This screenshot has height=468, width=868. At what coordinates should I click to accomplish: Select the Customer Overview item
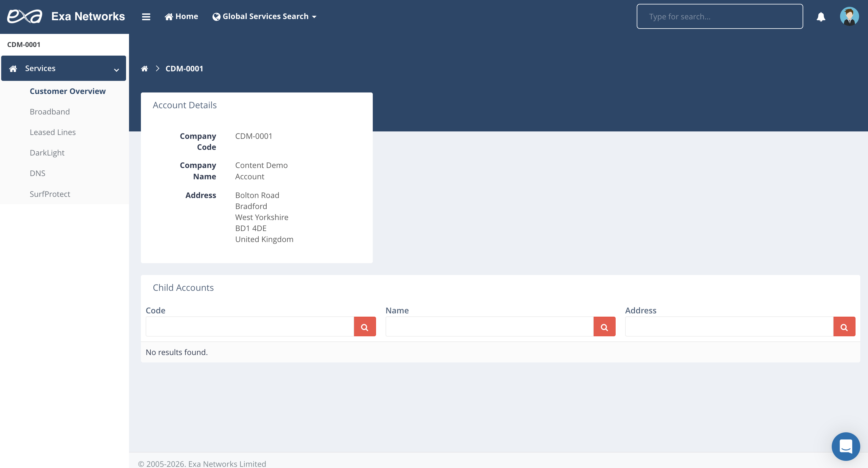(67, 91)
